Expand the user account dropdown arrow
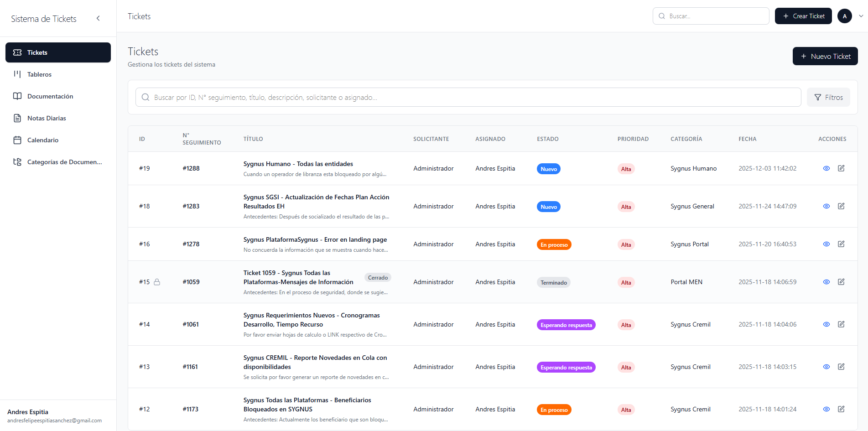Screen dimensions: 868x431 click(x=861, y=16)
